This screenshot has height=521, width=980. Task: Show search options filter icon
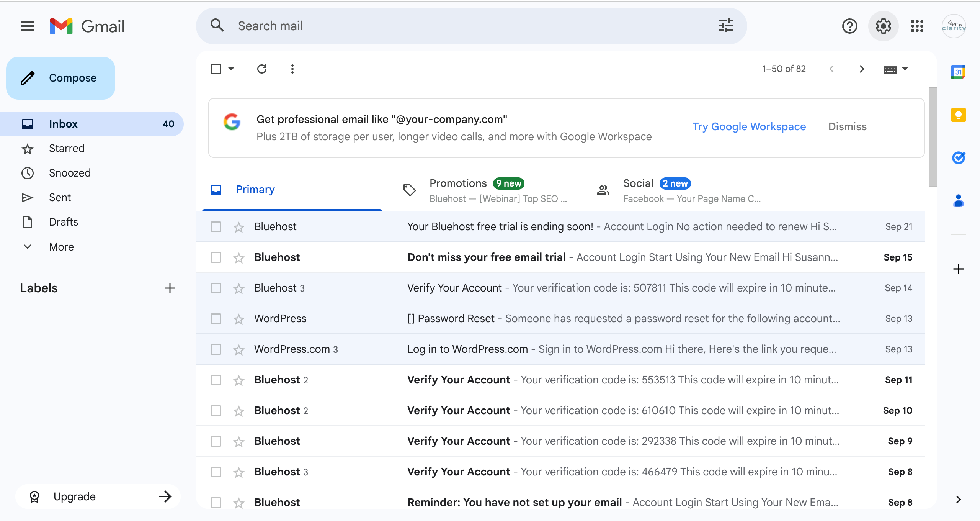click(725, 26)
